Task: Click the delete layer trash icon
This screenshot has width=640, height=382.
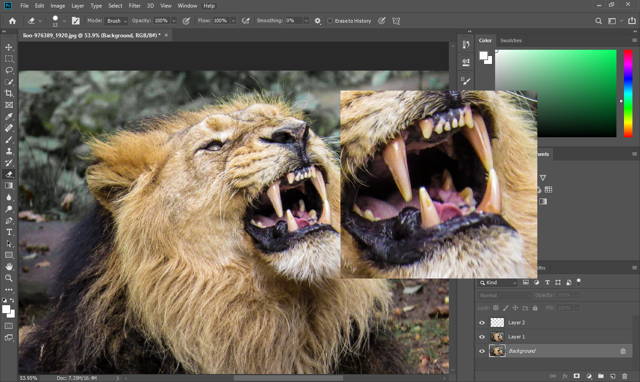Action: click(x=624, y=376)
